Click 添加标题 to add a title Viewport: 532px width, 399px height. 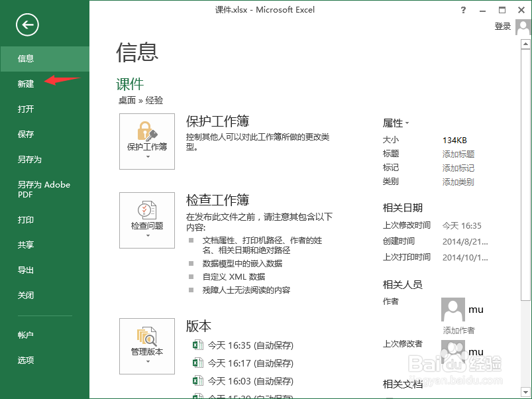point(458,154)
